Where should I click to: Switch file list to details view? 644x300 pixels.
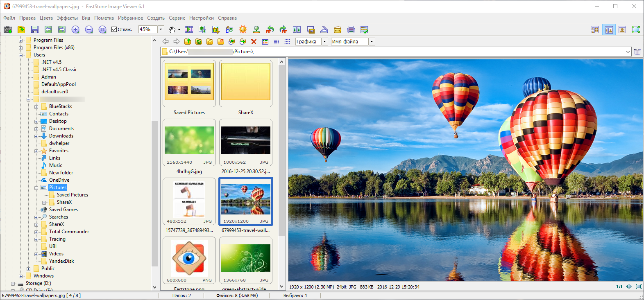click(x=276, y=41)
